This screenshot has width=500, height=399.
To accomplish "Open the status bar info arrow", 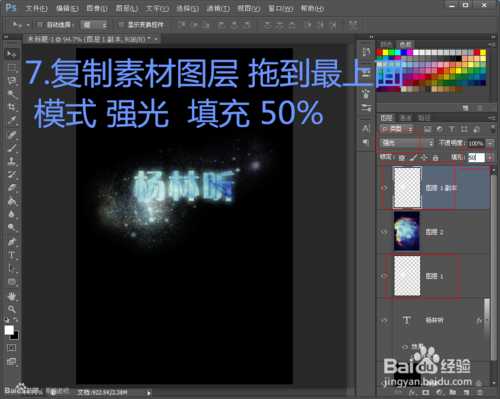I will click(149, 393).
